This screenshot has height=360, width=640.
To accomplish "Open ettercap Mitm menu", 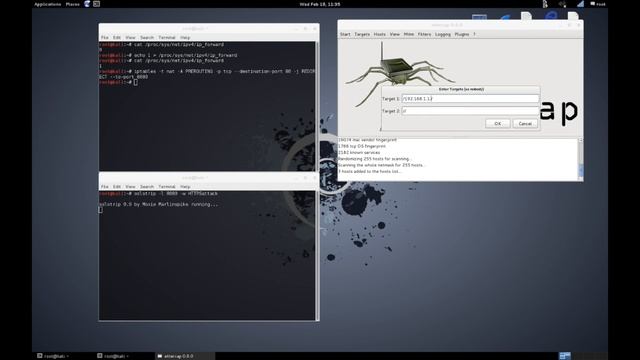I will tap(409, 34).
